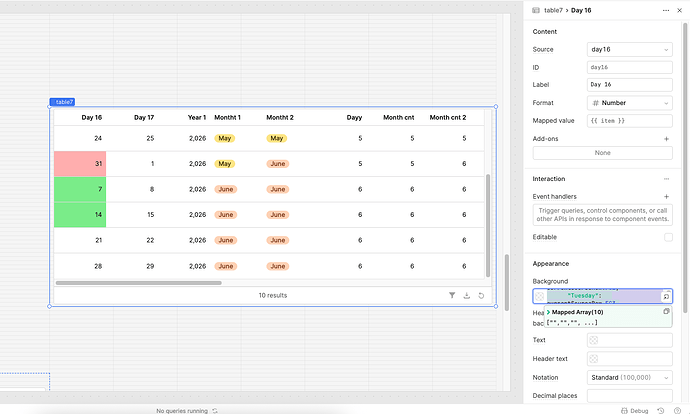This screenshot has height=414, width=690.
Task: Click the Mapped value field
Action: point(629,121)
